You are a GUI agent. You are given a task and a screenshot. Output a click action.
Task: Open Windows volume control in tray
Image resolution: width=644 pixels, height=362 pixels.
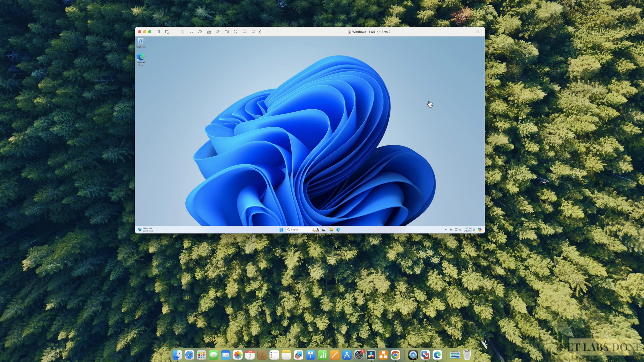point(460,230)
